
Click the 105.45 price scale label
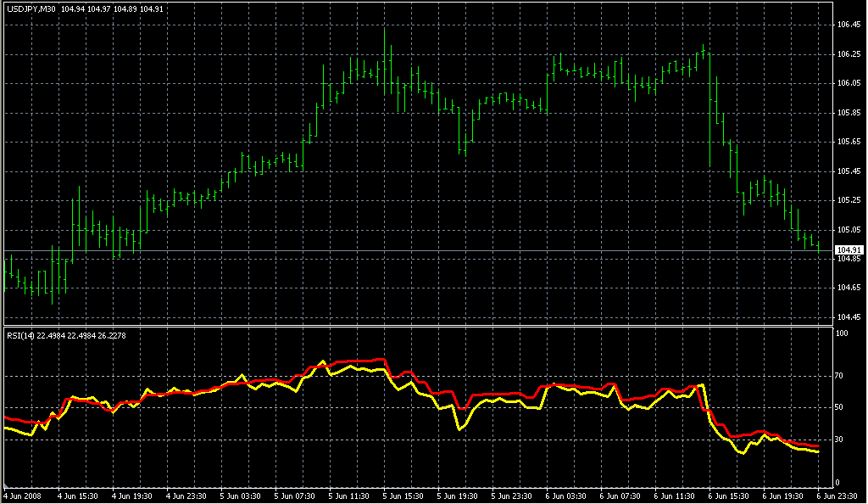point(849,171)
